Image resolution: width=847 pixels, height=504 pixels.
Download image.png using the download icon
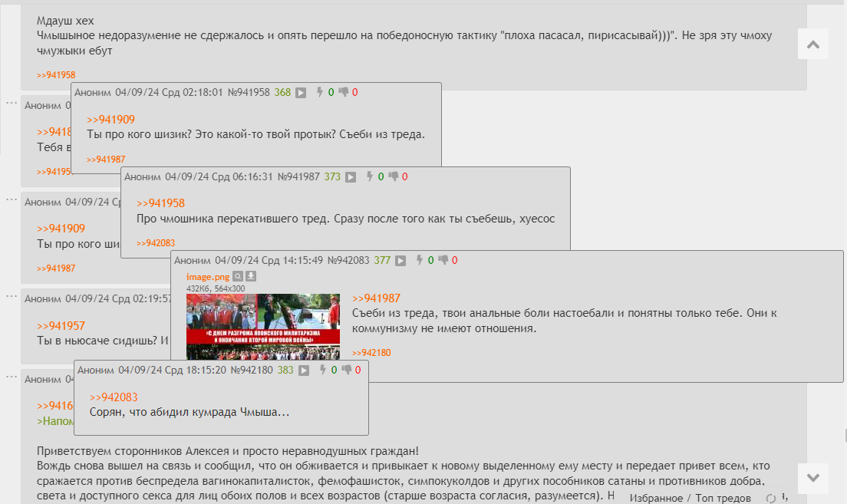click(x=250, y=276)
